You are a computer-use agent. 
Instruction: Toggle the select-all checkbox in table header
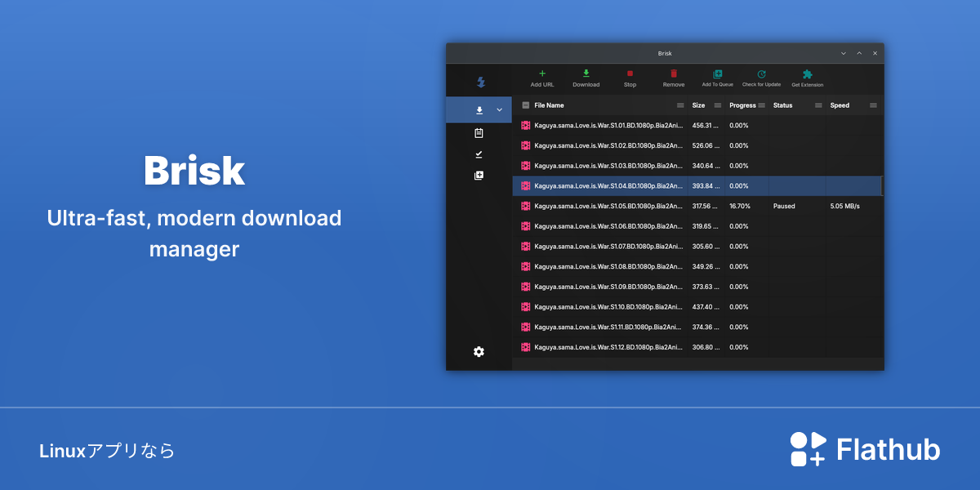point(526,105)
